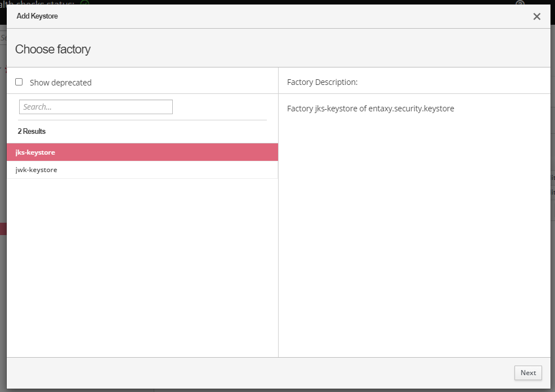Enable the Show deprecated checkbox
The width and height of the screenshot is (555, 392).
pyautogui.click(x=19, y=82)
